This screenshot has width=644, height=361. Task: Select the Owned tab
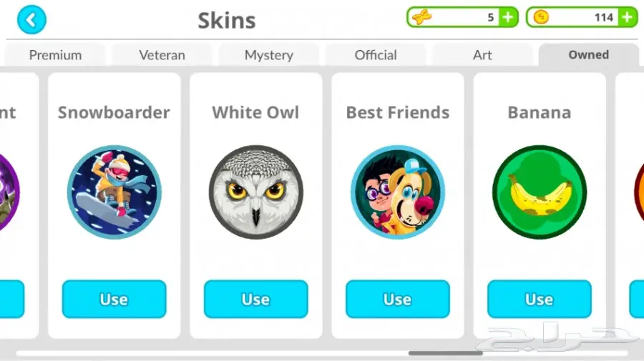pyautogui.click(x=589, y=55)
